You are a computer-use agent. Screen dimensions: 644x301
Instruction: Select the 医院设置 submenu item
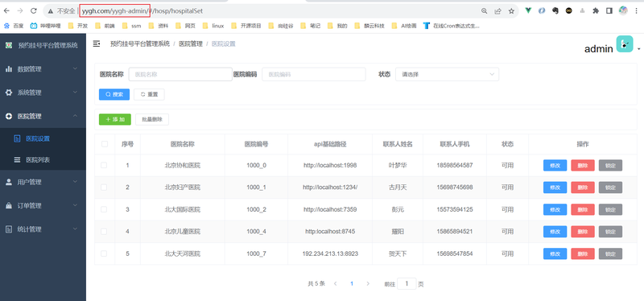coord(43,138)
